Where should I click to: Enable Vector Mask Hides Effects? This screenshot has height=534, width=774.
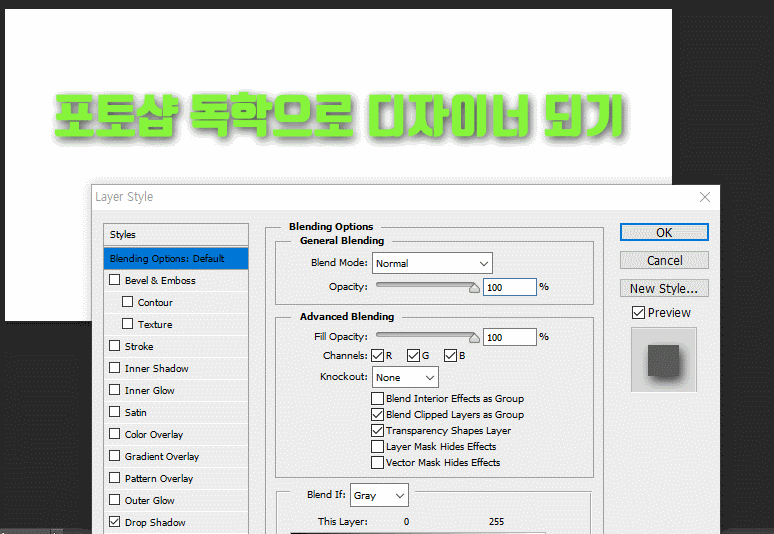378,462
